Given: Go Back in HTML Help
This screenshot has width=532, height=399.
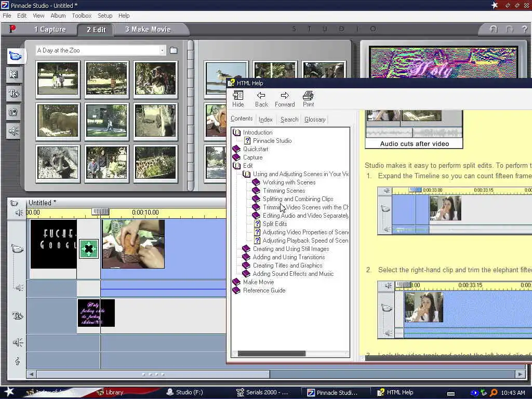Looking at the screenshot, I should 261,99.
